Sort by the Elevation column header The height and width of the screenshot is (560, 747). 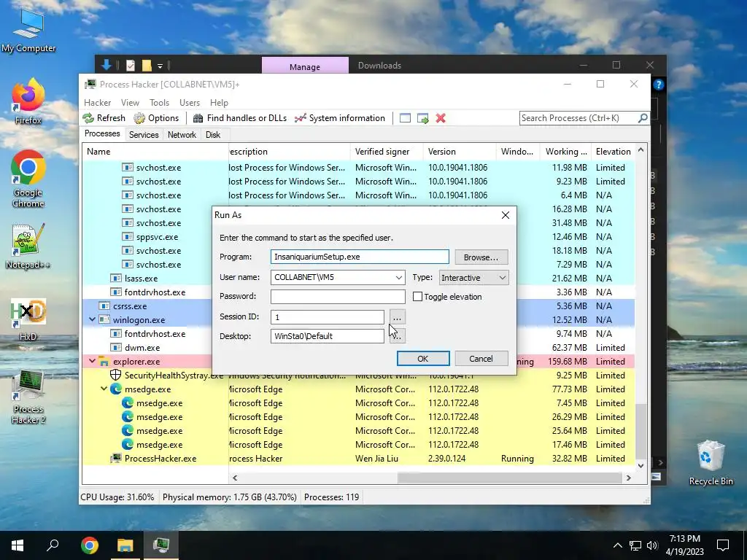click(x=613, y=152)
